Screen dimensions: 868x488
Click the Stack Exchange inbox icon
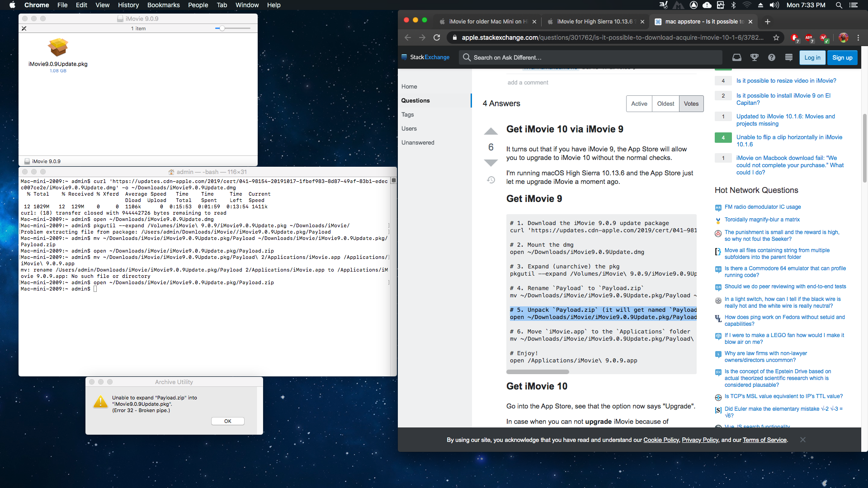(x=737, y=57)
